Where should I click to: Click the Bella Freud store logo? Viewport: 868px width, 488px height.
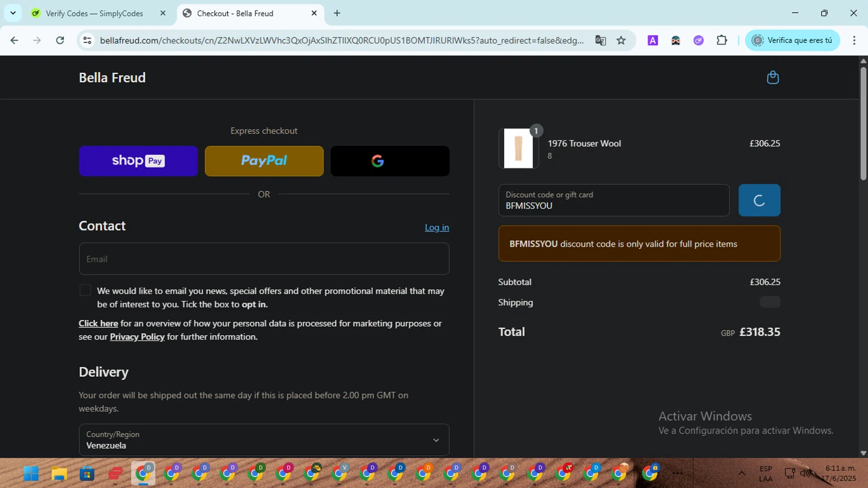112,78
